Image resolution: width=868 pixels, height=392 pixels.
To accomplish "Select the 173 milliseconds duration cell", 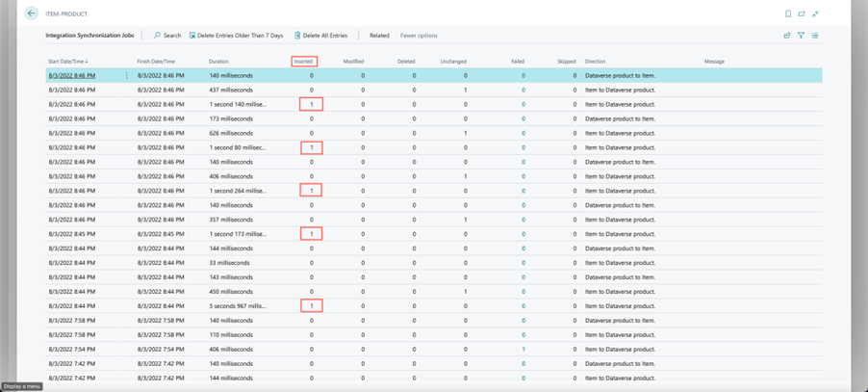I will 231,118.
